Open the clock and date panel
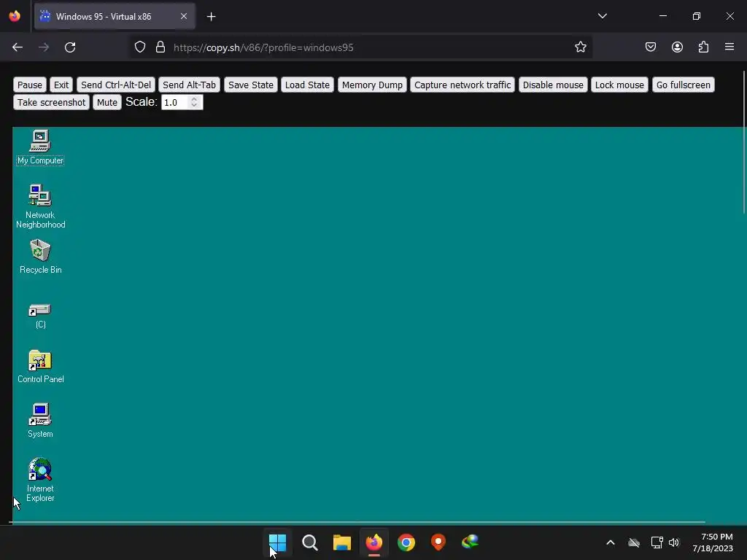Image resolution: width=747 pixels, height=560 pixels. 713,542
